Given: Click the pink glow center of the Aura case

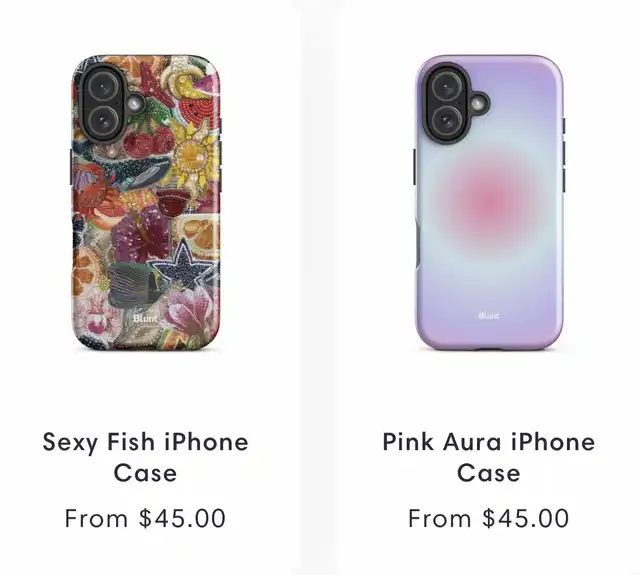Looking at the screenshot, I should pyautogui.click(x=489, y=202).
